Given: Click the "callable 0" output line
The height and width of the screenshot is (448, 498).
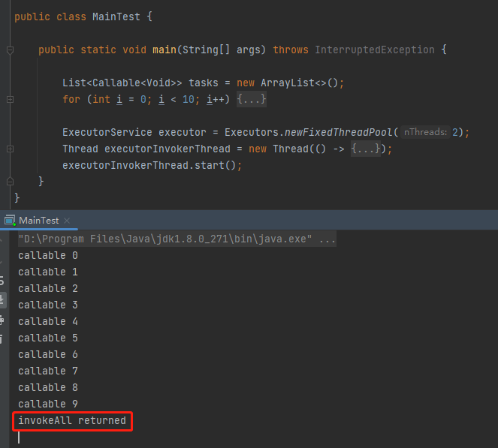Looking at the screenshot, I should pyautogui.click(x=48, y=255).
